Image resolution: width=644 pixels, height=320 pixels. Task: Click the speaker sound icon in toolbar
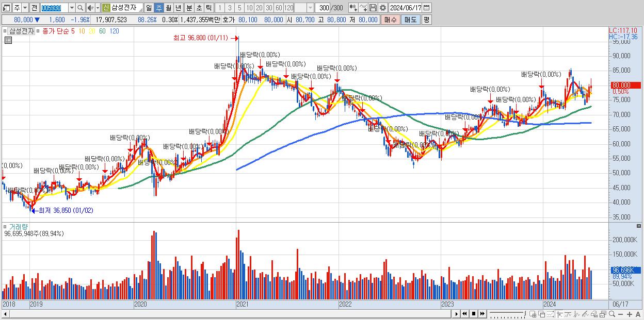pyautogui.click(x=90, y=8)
